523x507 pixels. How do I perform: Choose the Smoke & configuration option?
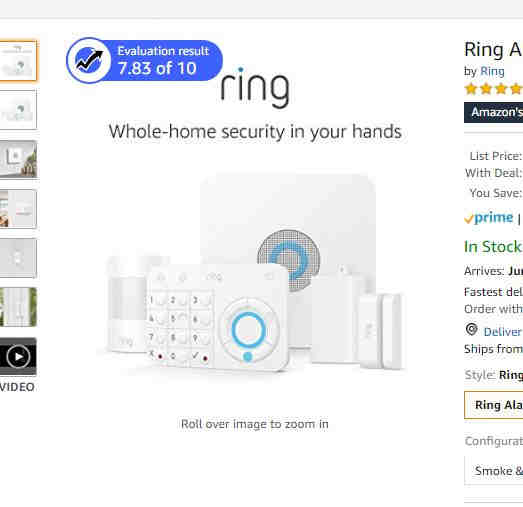point(494,471)
